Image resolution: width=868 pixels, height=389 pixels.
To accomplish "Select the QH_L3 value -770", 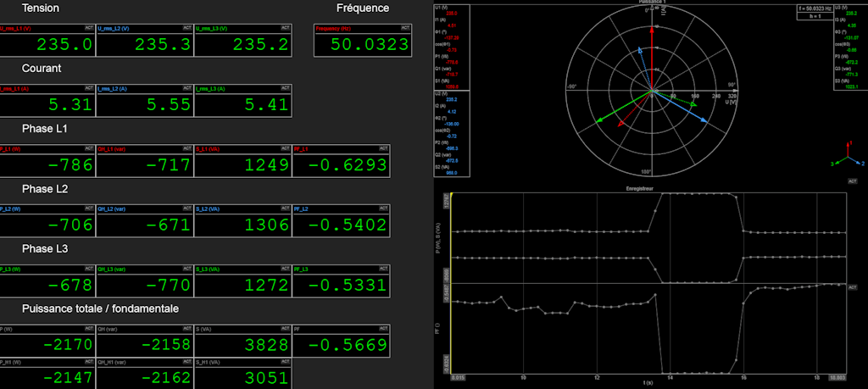I will click(x=169, y=285).
